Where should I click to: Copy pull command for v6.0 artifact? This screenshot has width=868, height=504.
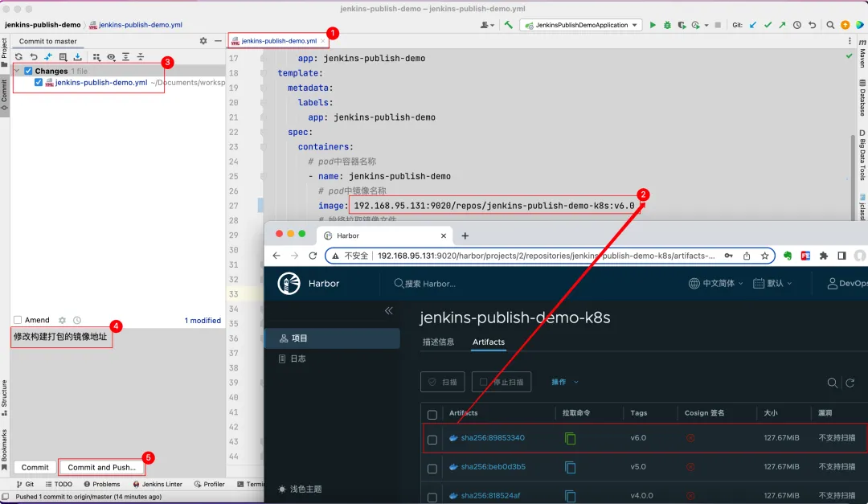click(570, 438)
